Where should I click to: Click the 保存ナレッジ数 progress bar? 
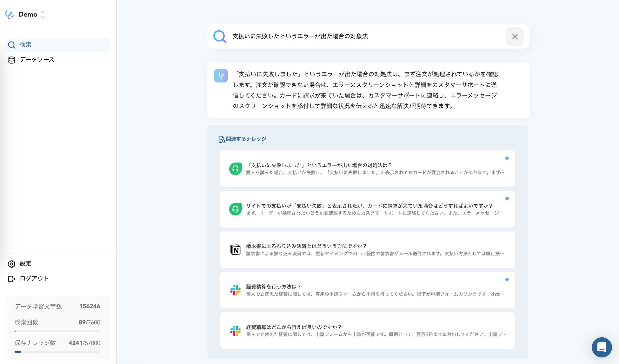click(57, 352)
